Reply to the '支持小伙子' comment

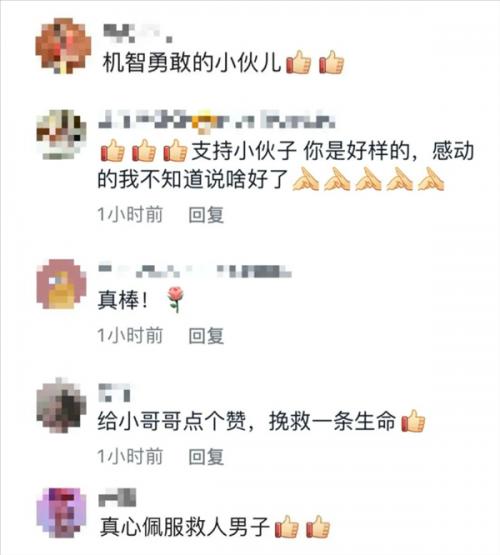206,214
